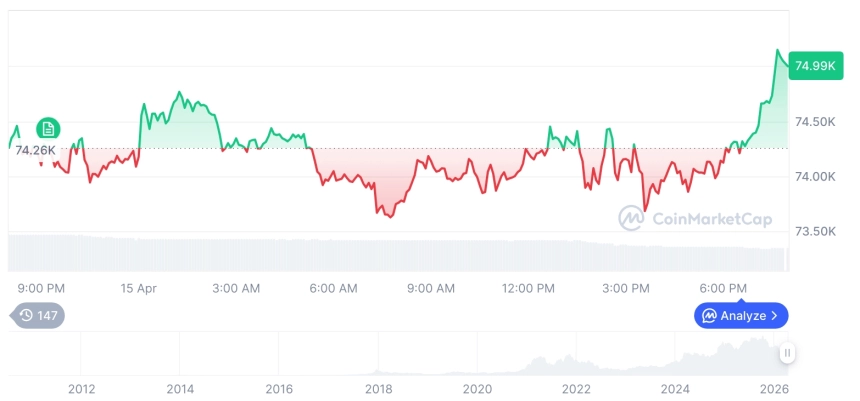Click the Analyze button
The height and width of the screenshot is (401, 860).
point(741,316)
